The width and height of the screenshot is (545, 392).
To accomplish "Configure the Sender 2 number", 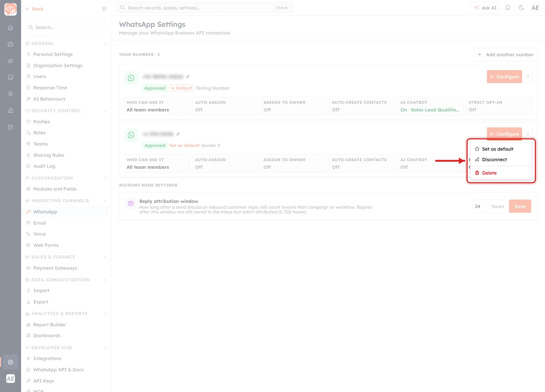I will point(504,134).
